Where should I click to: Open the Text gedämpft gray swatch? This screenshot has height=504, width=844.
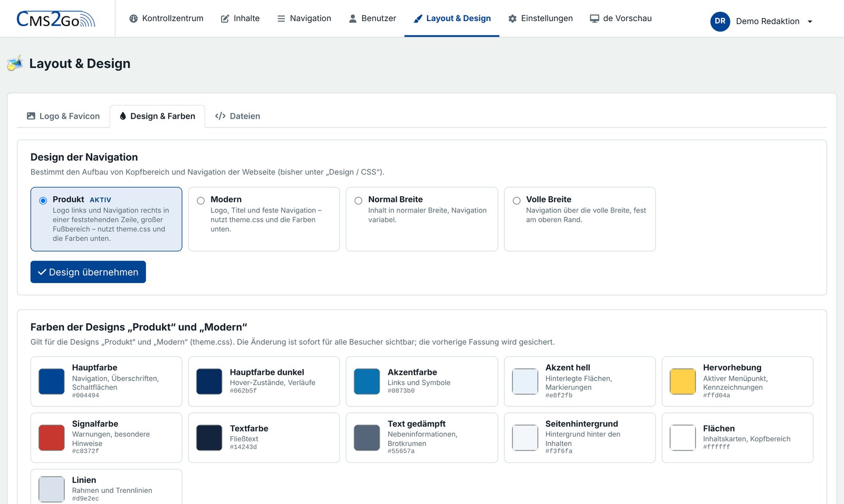click(367, 438)
